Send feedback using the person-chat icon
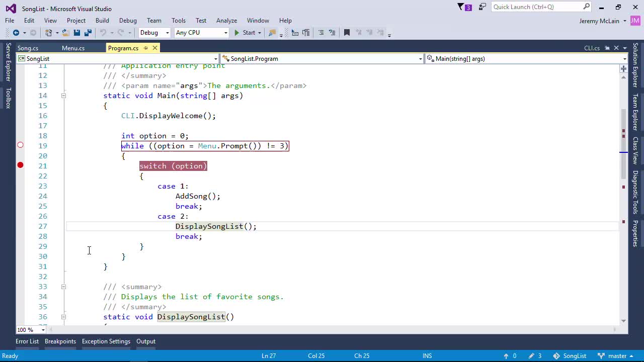644x362 pixels. click(482, 7)
